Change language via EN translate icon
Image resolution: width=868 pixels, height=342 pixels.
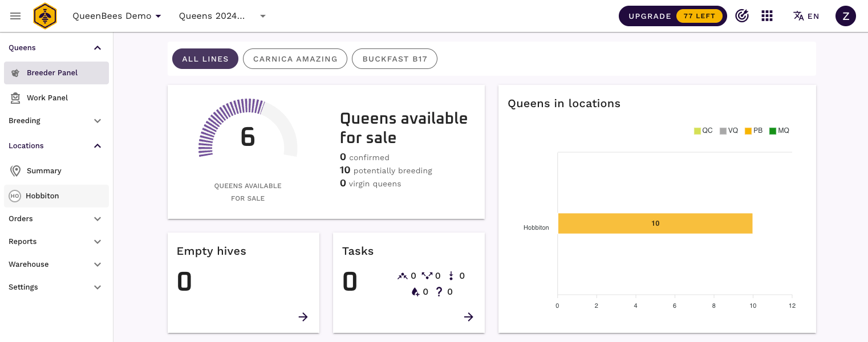806,16
